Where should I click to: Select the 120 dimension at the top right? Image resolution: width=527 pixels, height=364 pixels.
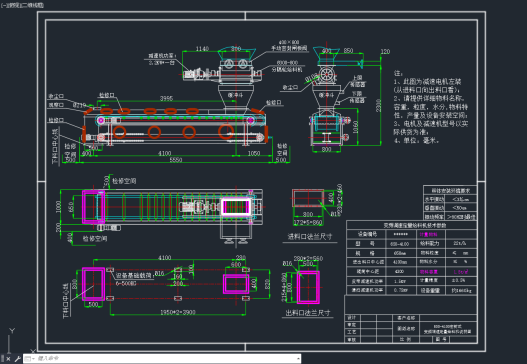[385, 51]
